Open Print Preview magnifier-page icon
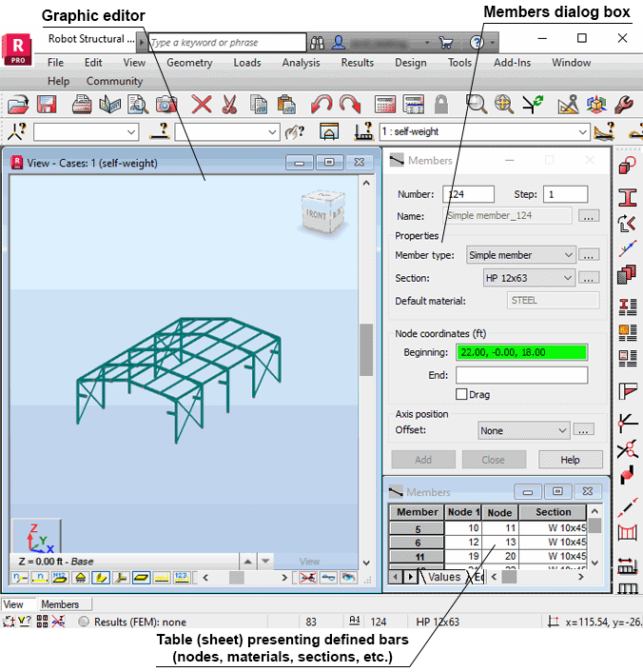This screenshot has height=672, width=643. (x=138, y=104)
